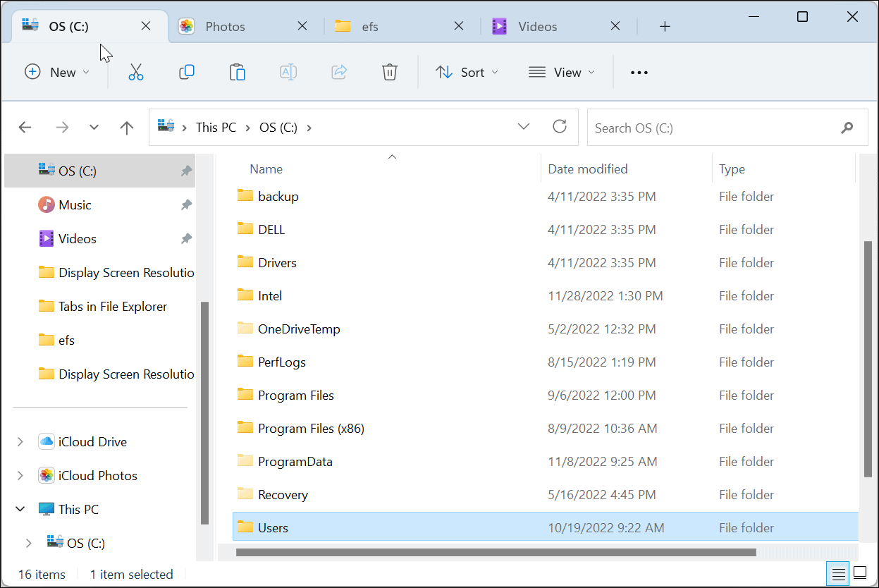Open the New dropdown menu
879x588 pixels.
[58, 72]
